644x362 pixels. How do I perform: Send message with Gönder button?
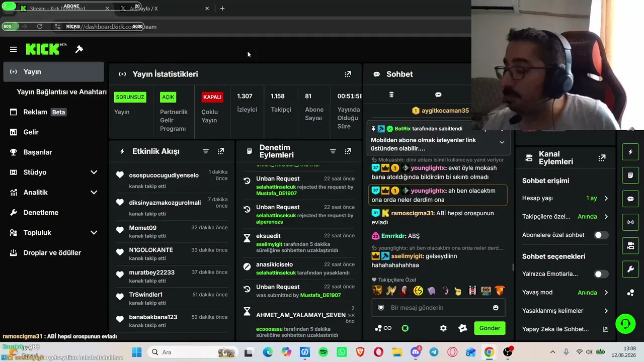[x=490, y=328]
